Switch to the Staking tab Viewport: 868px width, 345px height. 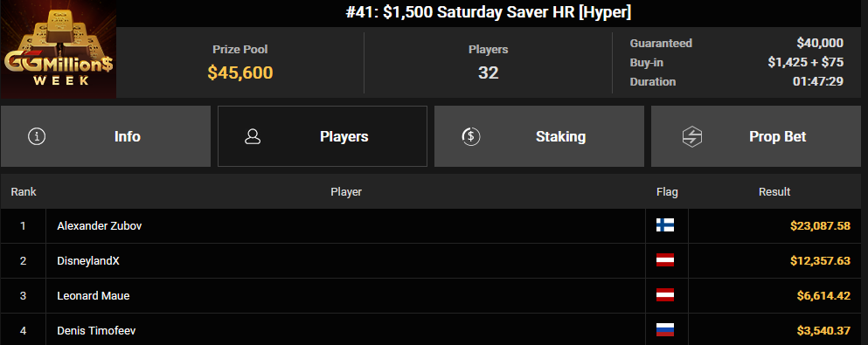pyautogui.click(x=539, y=136)
